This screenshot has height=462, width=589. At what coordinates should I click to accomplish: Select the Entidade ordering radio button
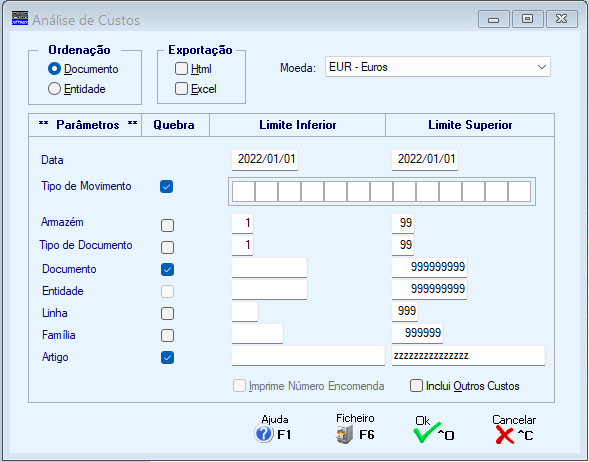tap(54, 89)
